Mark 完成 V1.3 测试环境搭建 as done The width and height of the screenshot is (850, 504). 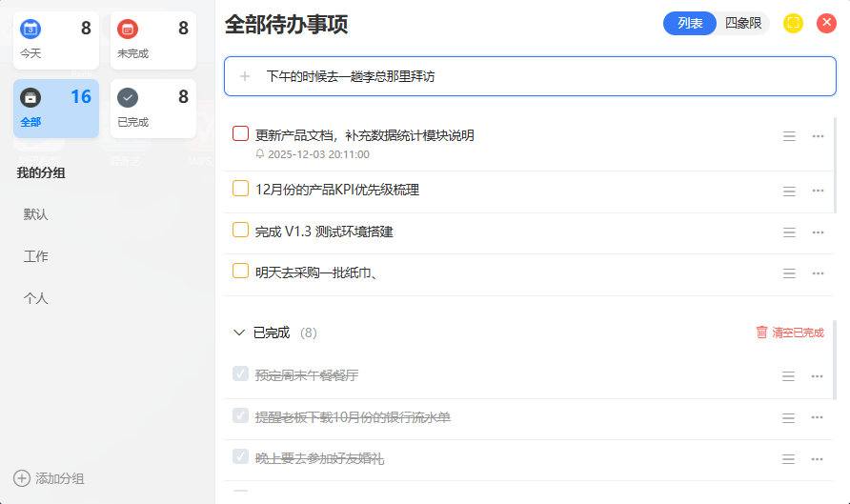click(240, 231)
